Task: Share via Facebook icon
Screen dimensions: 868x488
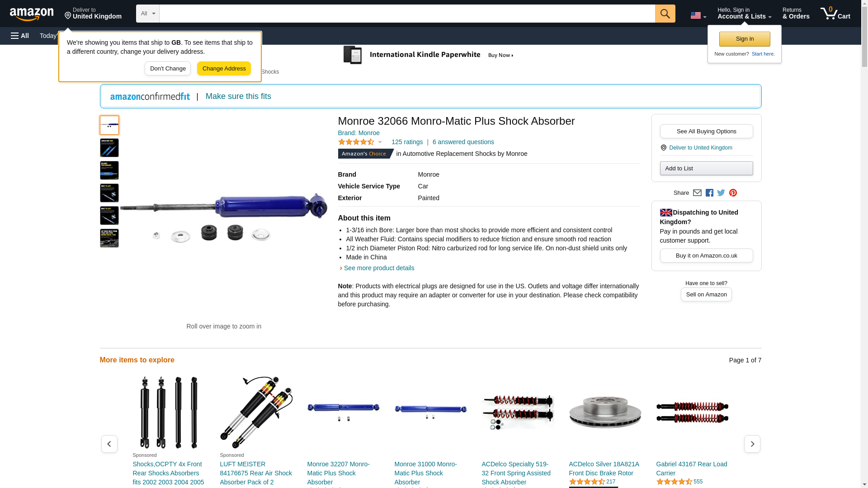Action: pyautogui.click(x=709, y=193)
